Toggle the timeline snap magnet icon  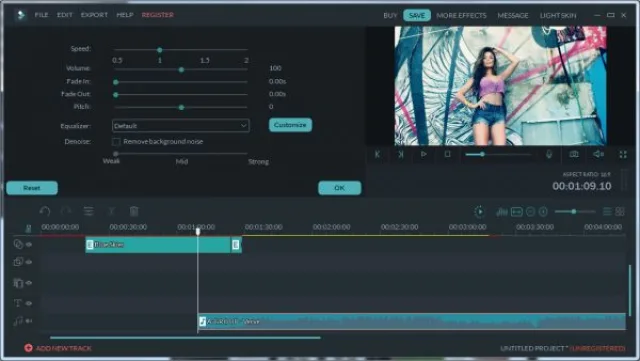pos(28,228)
